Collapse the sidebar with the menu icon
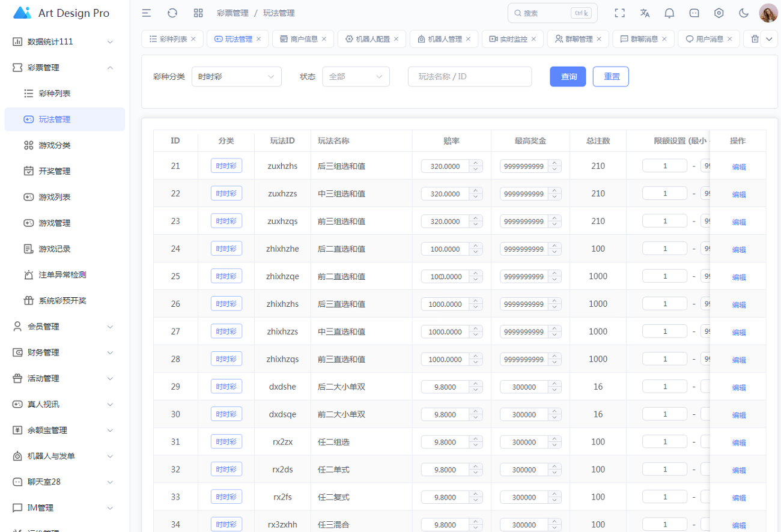 [146, 13]
